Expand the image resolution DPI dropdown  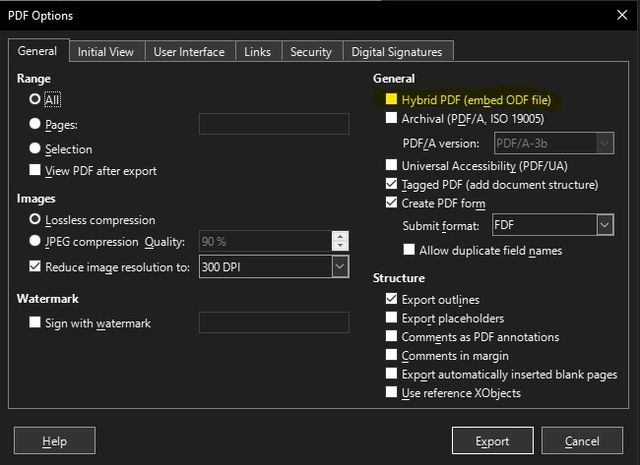340,267
